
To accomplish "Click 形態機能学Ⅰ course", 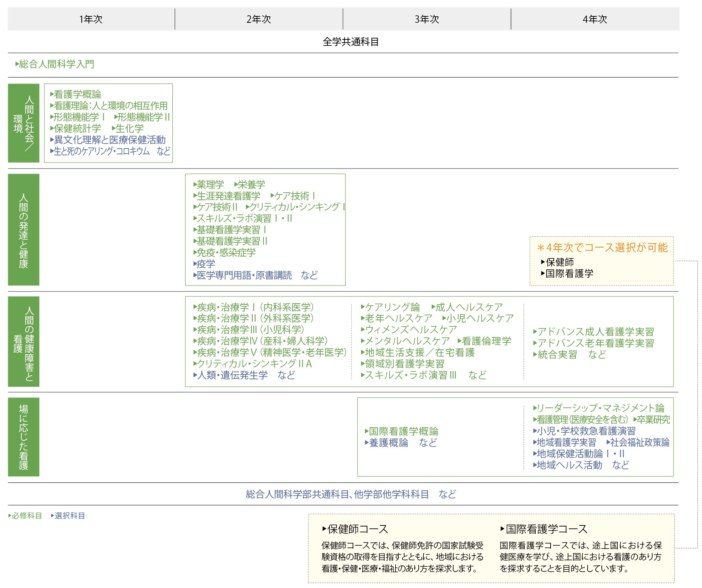I will coord(78,117).
